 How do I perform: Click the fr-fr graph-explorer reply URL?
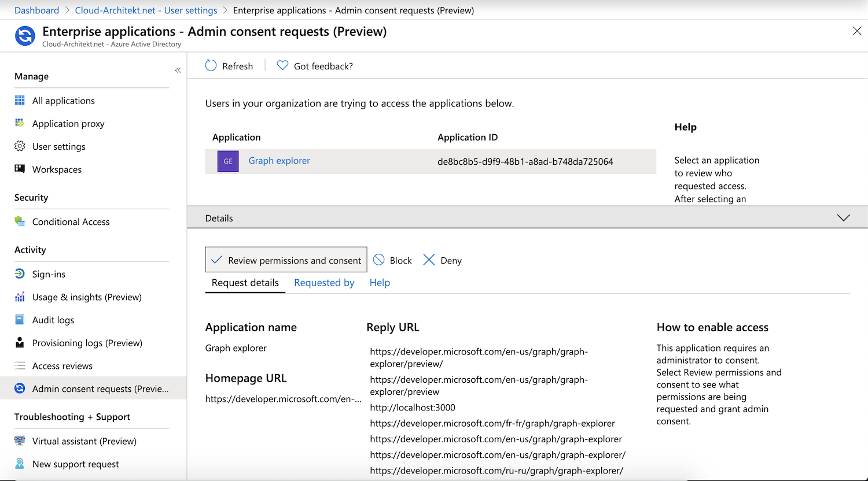click(492, 424)
